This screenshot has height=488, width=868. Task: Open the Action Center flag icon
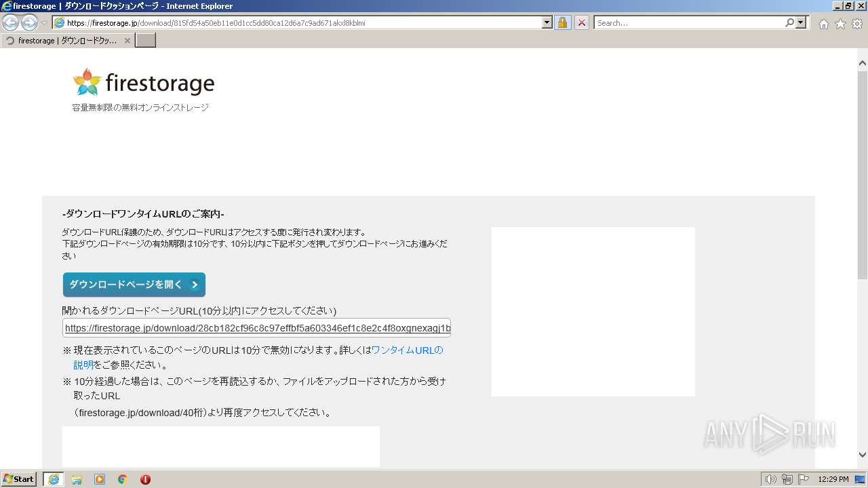[804, 479]
